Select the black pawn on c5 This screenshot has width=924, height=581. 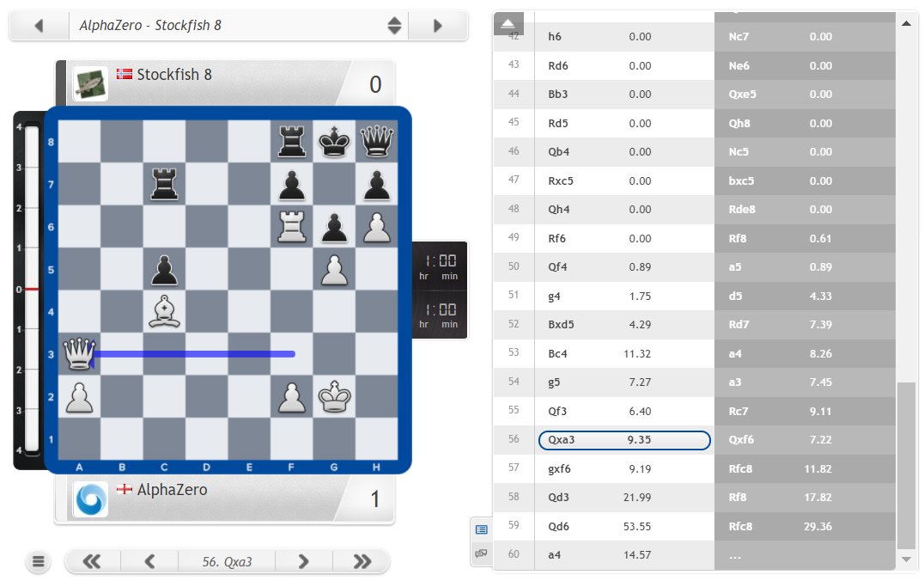(x=164, y=269)
